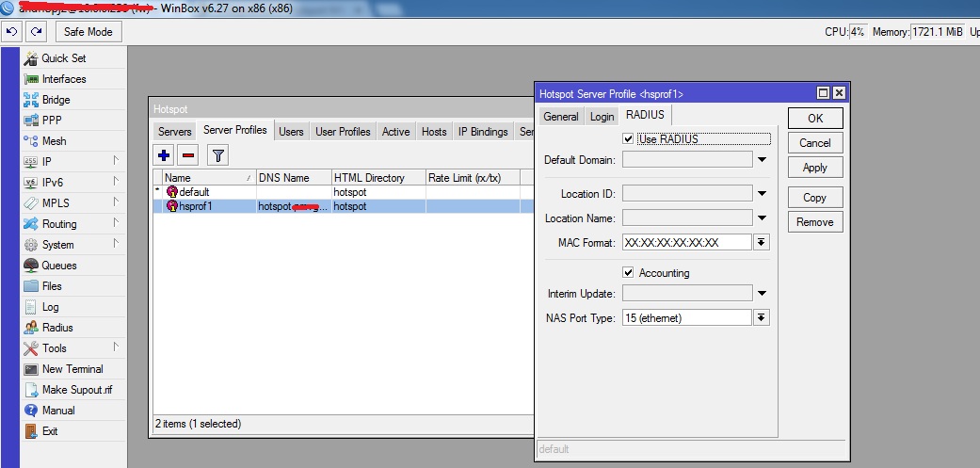Sort by Name column header
This screenshot has height=468, width=980.
click(x=209, y=177)
